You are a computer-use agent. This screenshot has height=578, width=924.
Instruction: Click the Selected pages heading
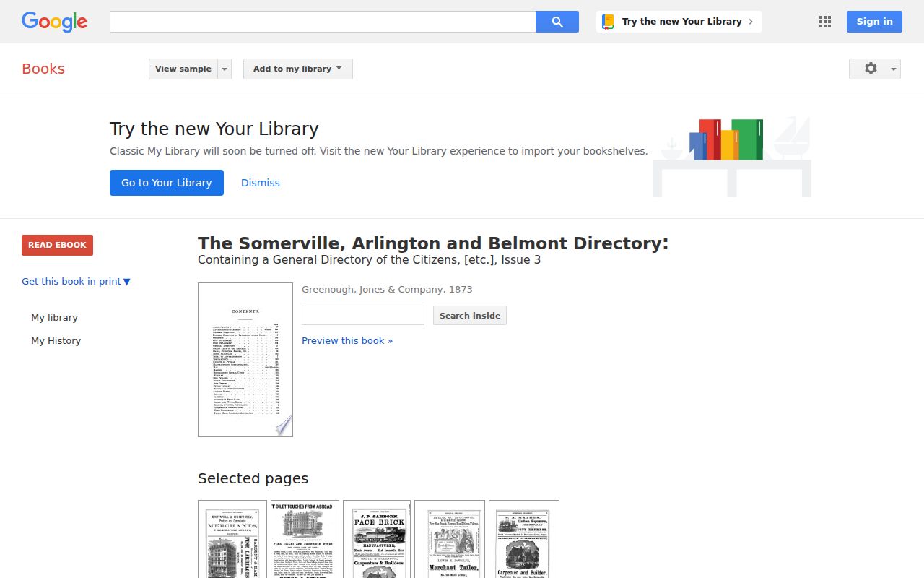click(x=253, y=479)
